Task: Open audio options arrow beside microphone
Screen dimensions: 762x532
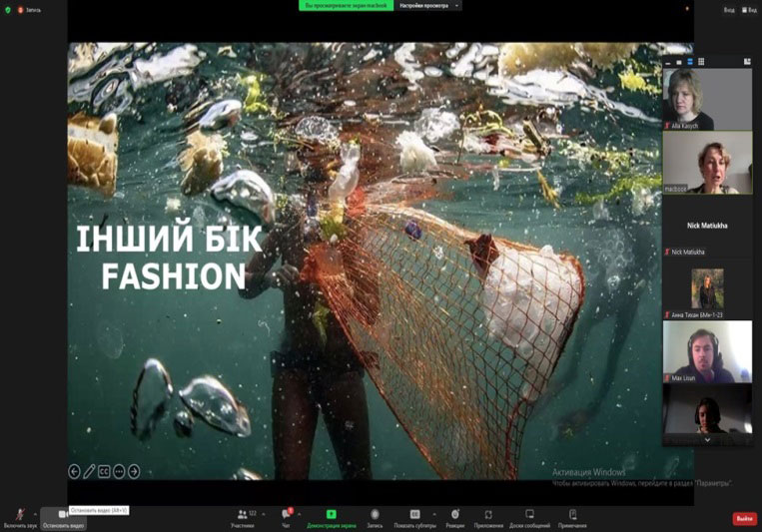Action: [35, 514]
